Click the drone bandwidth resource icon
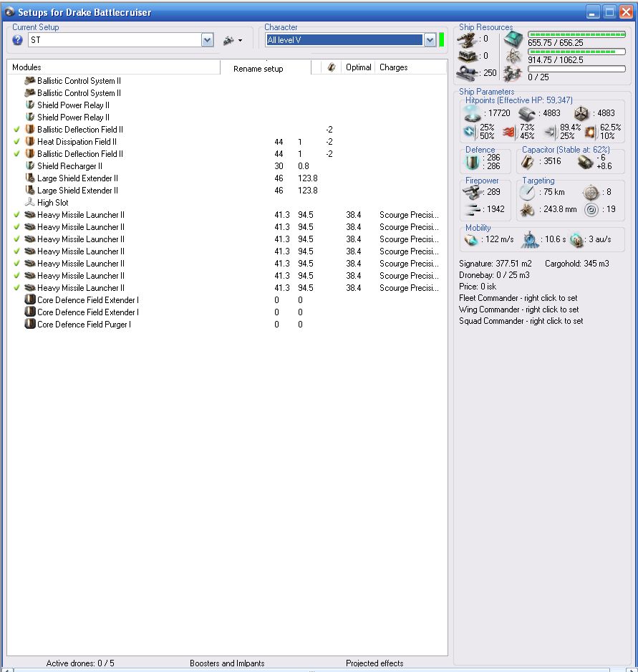 coord(513,74)
